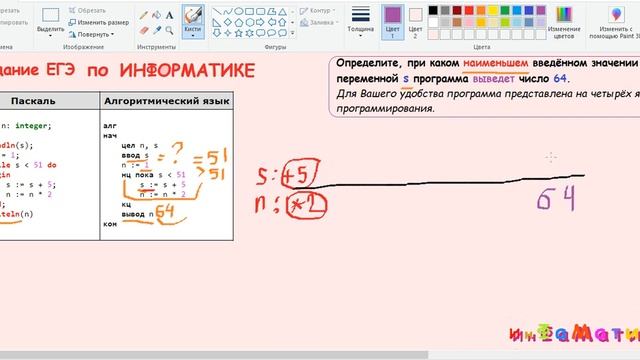Pick the pink rose color swatch

(x=469, y=22)
